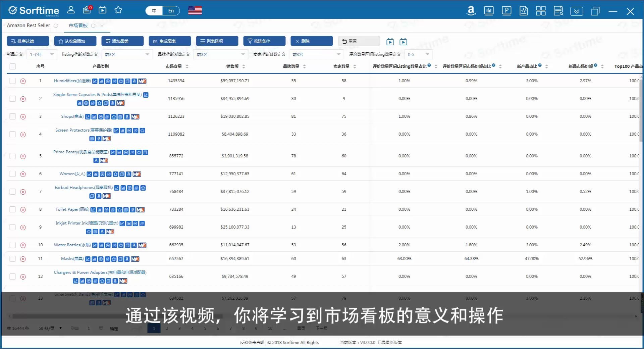Viewport: 644px width, 349px height.
Task: Close the 市场看板 tab
Action: pos(102,26)
